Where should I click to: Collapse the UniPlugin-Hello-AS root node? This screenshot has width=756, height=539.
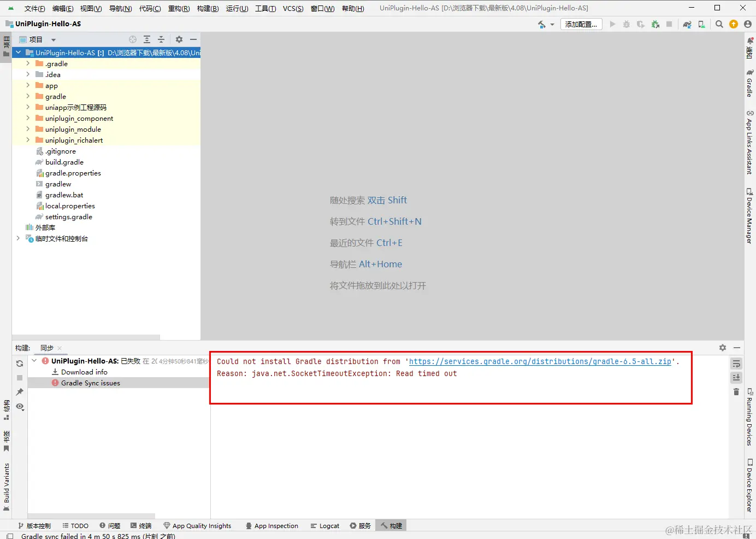[19, 52]
